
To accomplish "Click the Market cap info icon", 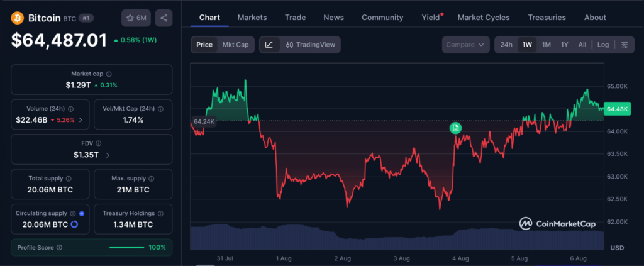I will [x=109, y=74].
